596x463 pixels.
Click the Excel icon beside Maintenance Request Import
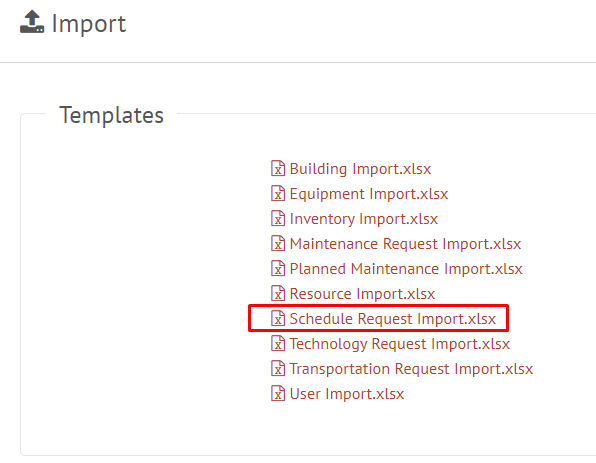(x=278, y=244)
